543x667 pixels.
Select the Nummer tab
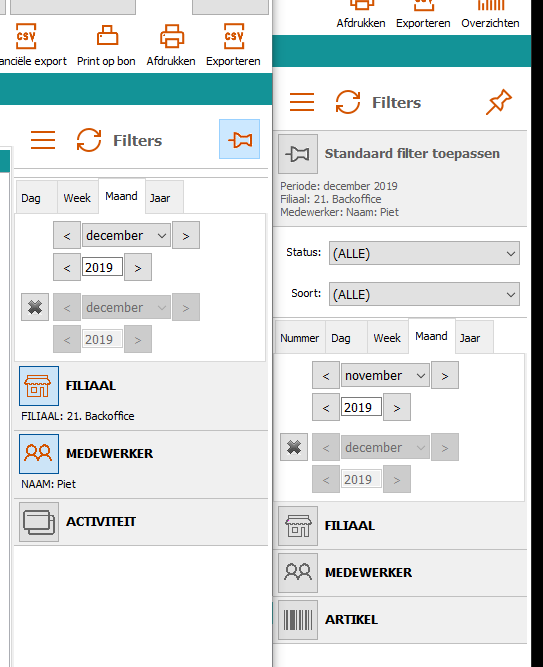[300, 338]
